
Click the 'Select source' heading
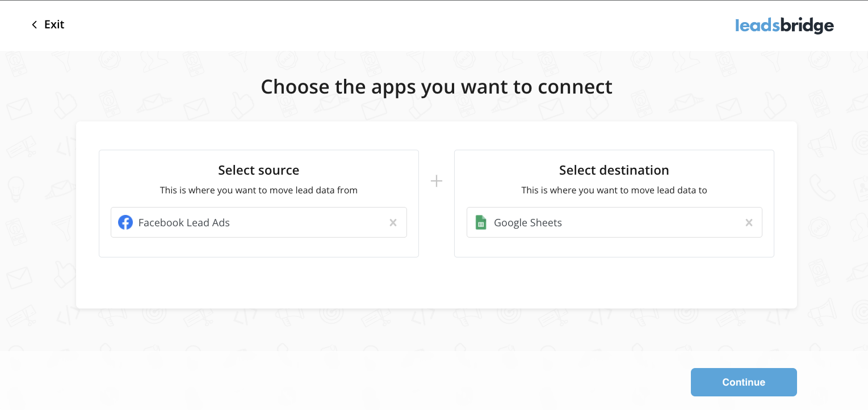(x=258, y=170)
